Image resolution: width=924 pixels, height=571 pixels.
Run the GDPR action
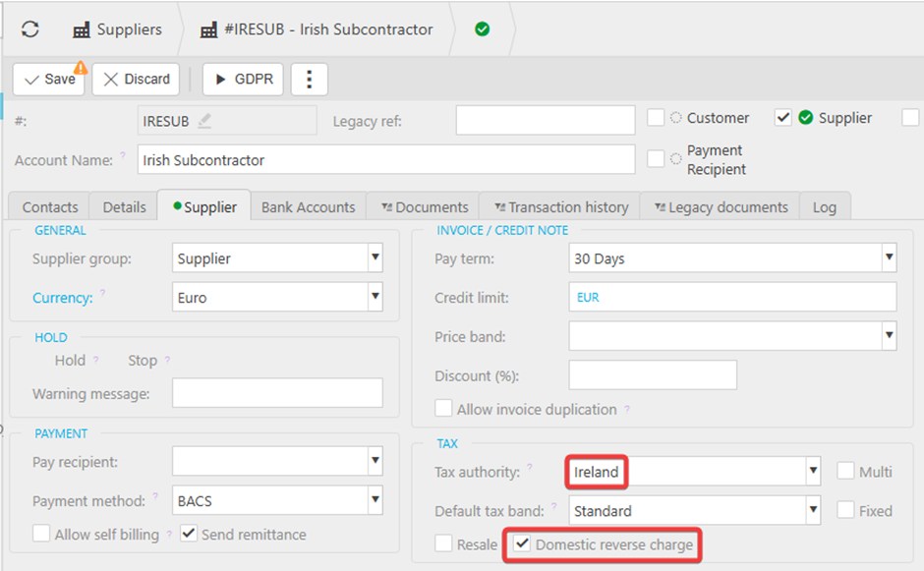coord(243,79)
